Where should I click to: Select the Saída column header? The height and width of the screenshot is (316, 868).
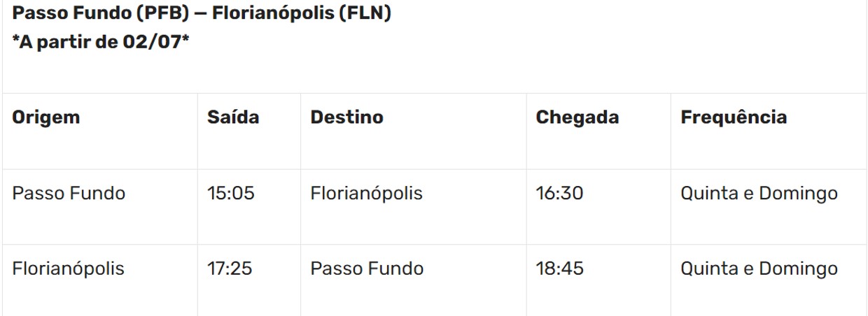[233, 117]
